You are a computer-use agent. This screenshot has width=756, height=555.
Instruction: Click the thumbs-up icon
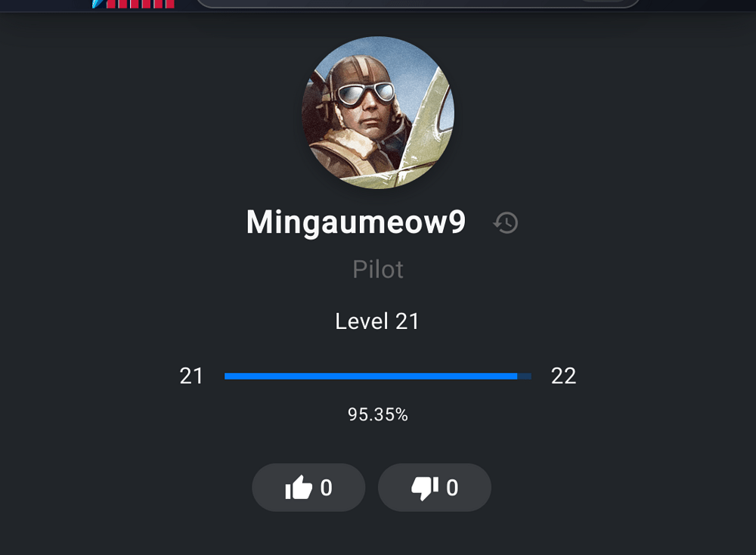click(x=299, y=488)
